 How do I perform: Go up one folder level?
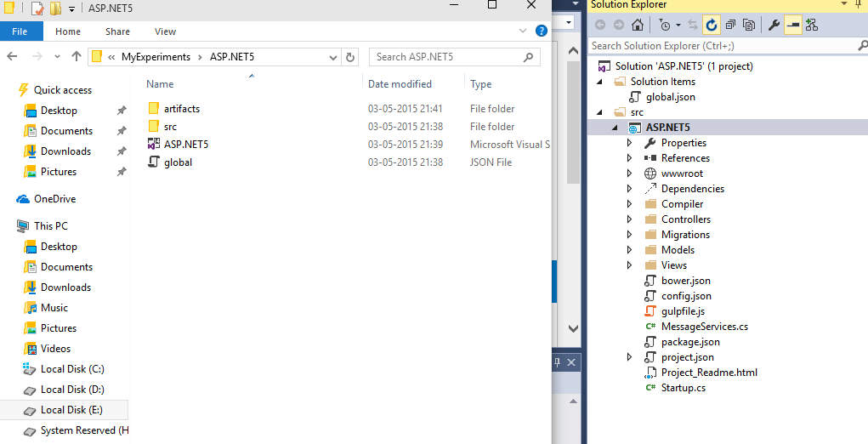pos(77,56)
